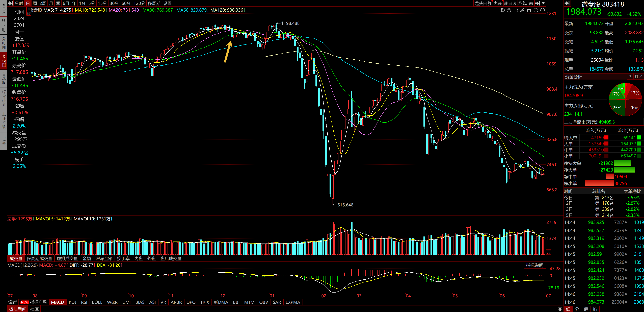Click the undo arrow icon above chart
This screenshot has width=644, height=312.
click(516, 10)
